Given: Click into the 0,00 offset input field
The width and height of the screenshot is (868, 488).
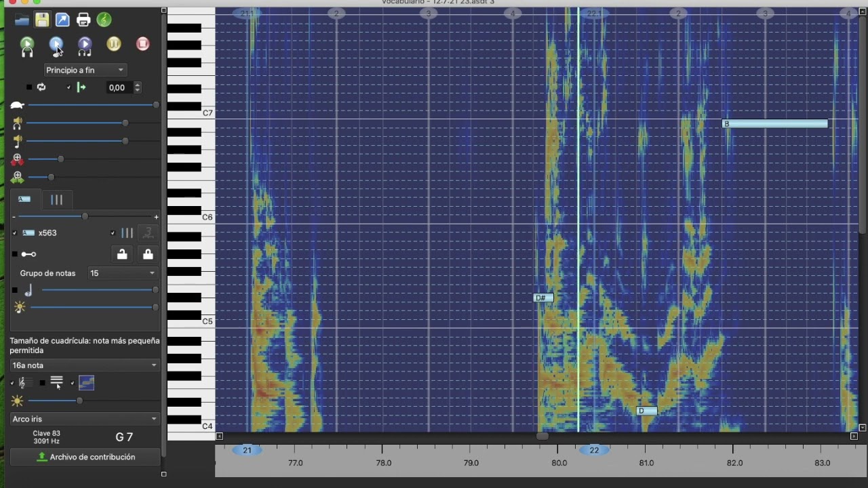Looking at the screenshot, I should [119, 87].
